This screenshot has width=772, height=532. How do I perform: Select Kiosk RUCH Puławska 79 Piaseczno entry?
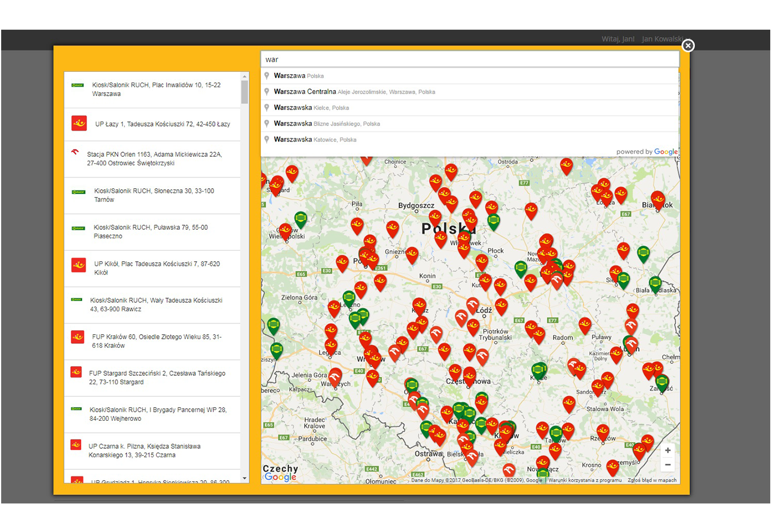pos(152,232)
